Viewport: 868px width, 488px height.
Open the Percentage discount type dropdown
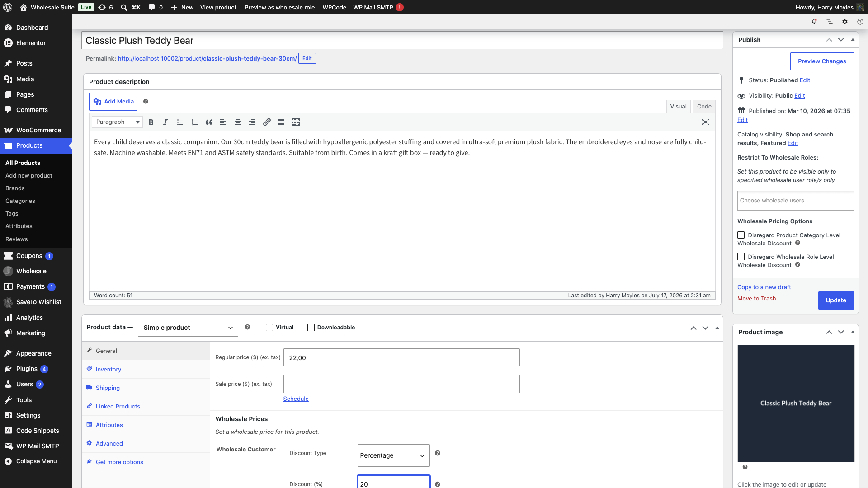tap(393, 455)
